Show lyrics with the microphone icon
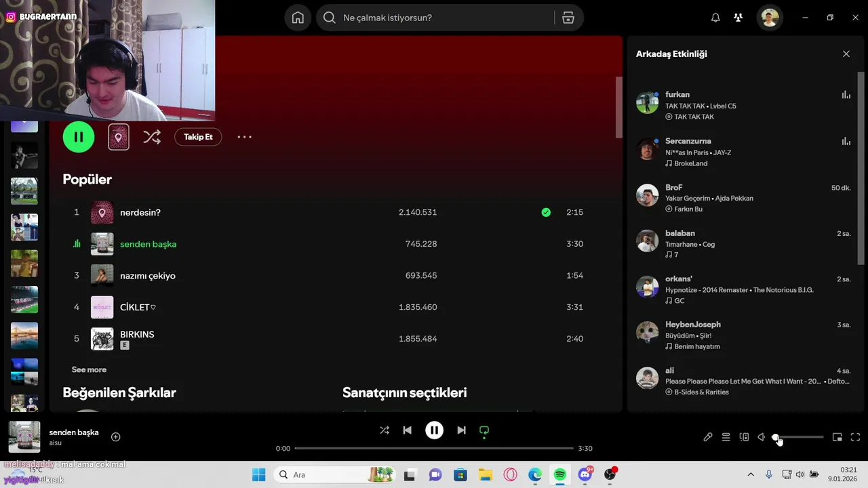The image size is (868, 488). 707,437
